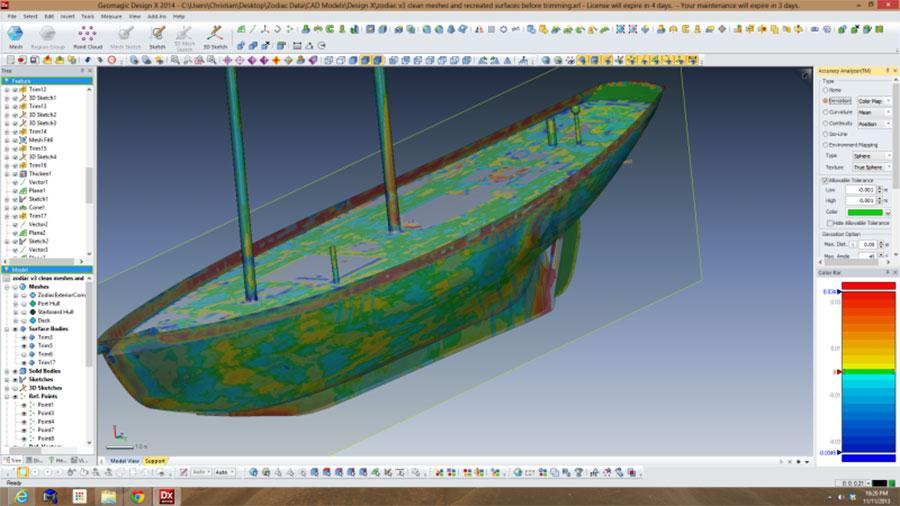Expand the Solid Bodies tree node
This screenshot has width=900, height=506.
click(8, 370)
